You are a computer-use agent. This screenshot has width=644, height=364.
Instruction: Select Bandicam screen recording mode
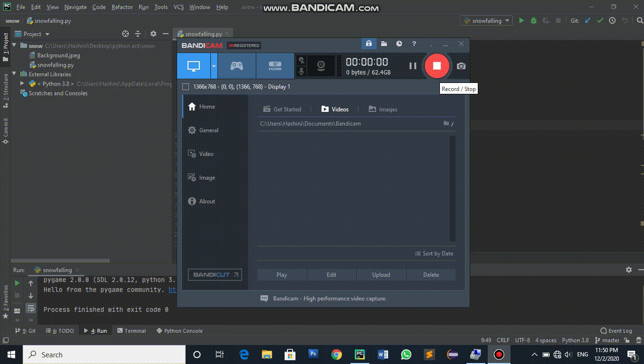click(x=193, y=66)
